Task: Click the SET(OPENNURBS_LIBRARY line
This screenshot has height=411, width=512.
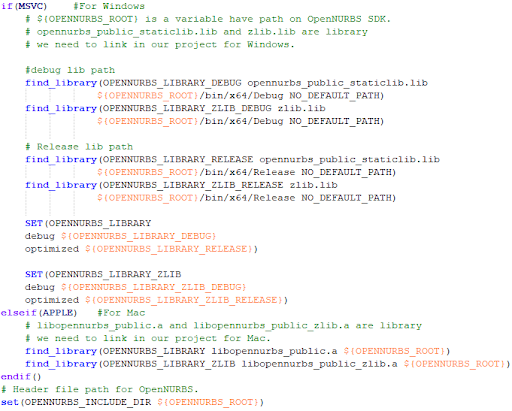Action: [x=88, y=223]
